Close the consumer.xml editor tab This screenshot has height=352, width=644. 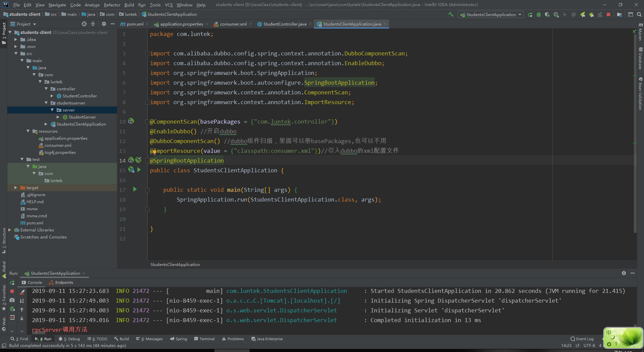(x=251, y=24)
